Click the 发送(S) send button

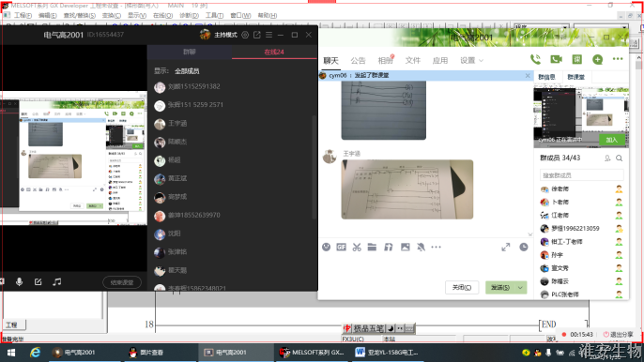click(500, 287)
